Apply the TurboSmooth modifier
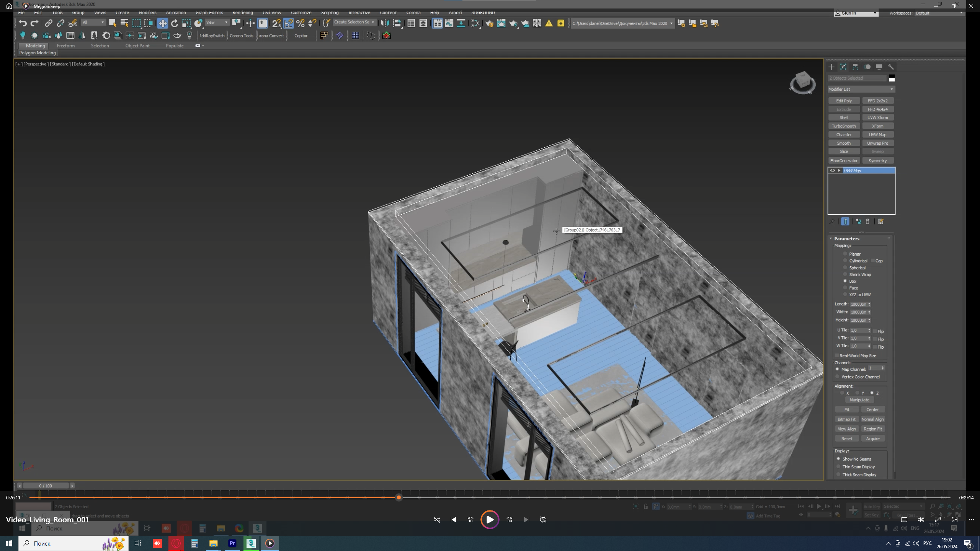The image size is (980, 551). click(x=844, y=126)
